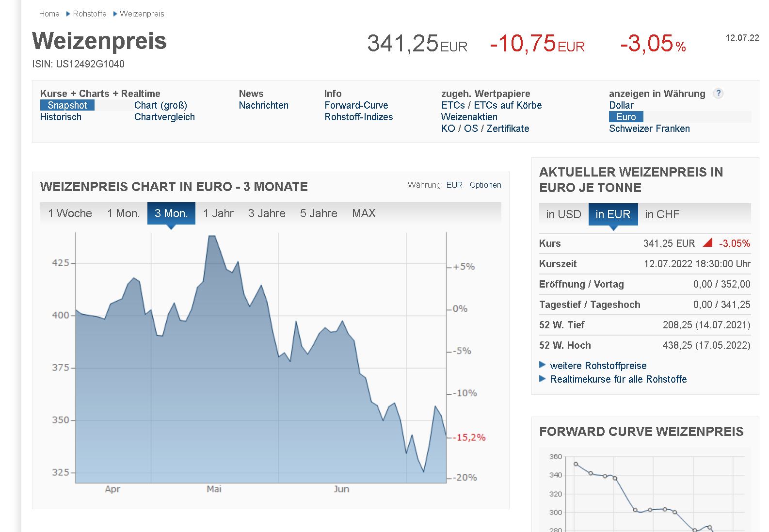Switch the chart to 1 Jahr
This screenshot has width=769, height=532.
point(218,213)
